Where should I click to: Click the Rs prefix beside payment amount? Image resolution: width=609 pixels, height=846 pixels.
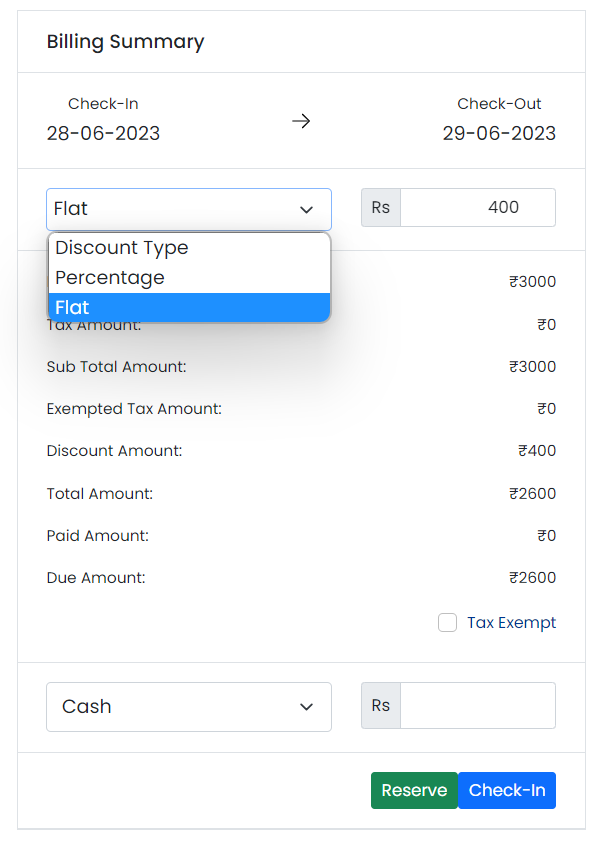click(x=381, y=706)
